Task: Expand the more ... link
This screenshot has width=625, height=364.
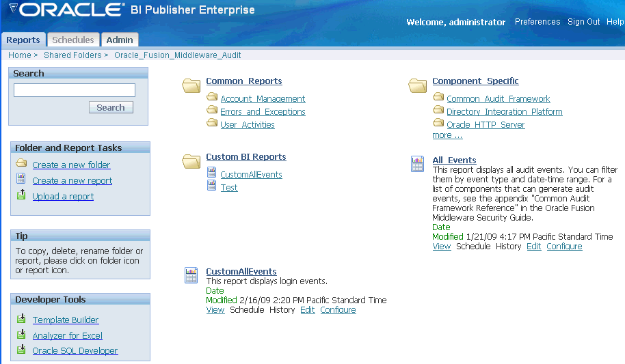Action: (447, 135)
